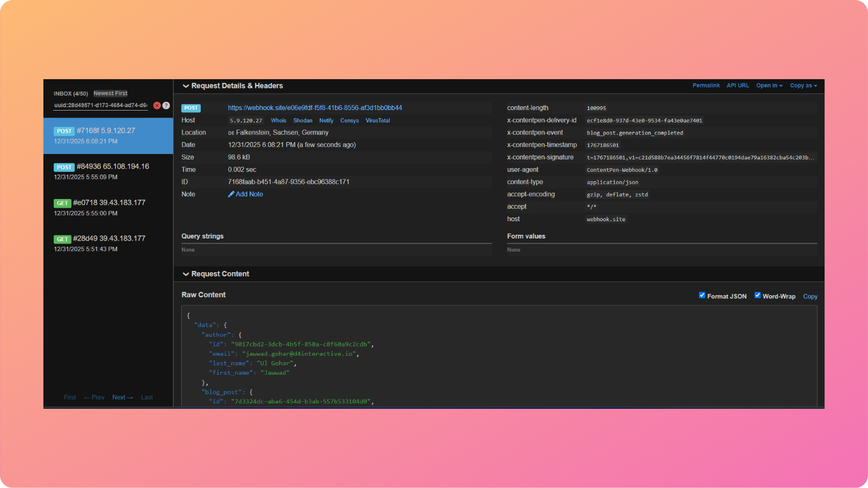Viewport: 868px width, 488px height.
Task: Toggle the "Newest First" sort order
Action: coord(110,93)
